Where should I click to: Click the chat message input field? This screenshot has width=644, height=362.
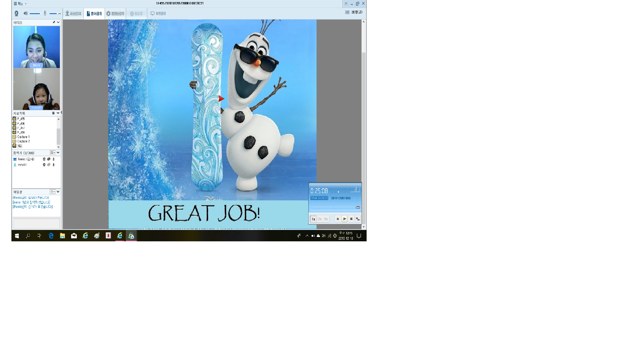point(36,223)
